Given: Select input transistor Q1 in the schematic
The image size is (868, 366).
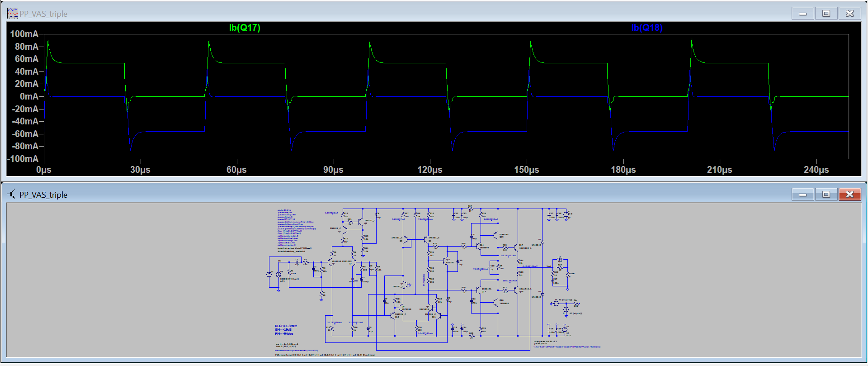Looking at the screenshot, I should (330, 262).
